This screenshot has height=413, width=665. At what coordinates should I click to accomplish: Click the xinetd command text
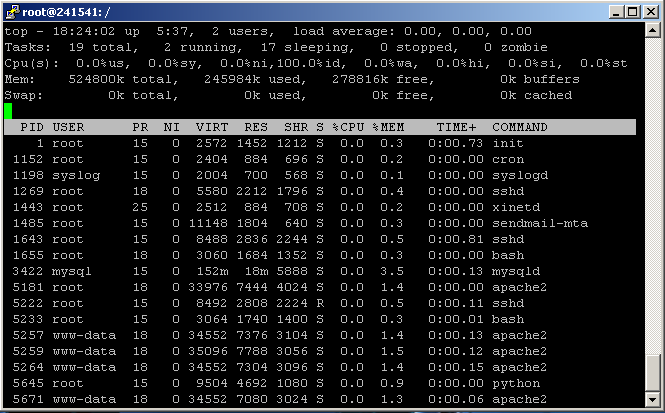tap(516, 207)
